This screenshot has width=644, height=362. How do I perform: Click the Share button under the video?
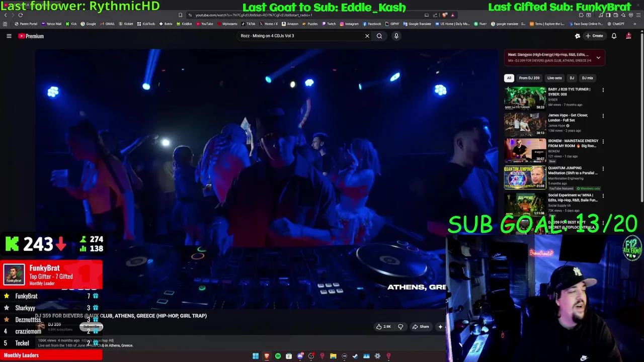click(421, 327)
